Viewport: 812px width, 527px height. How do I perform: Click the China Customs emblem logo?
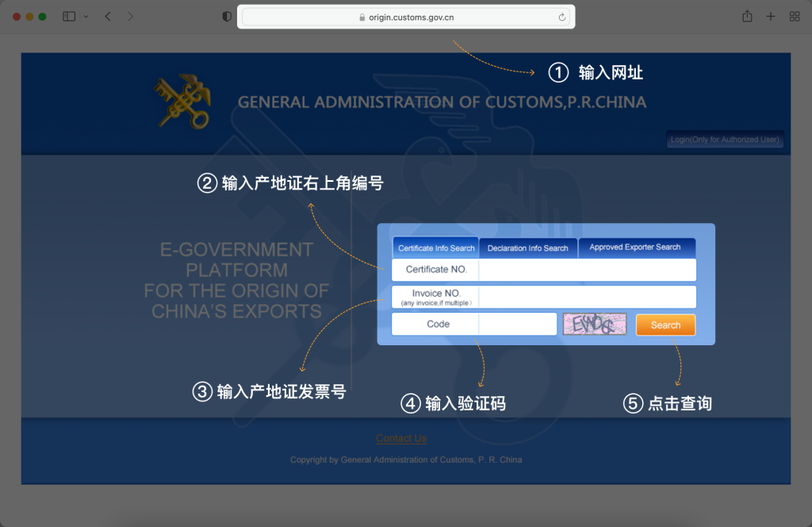pyautogui.click(x=183, y=102)
